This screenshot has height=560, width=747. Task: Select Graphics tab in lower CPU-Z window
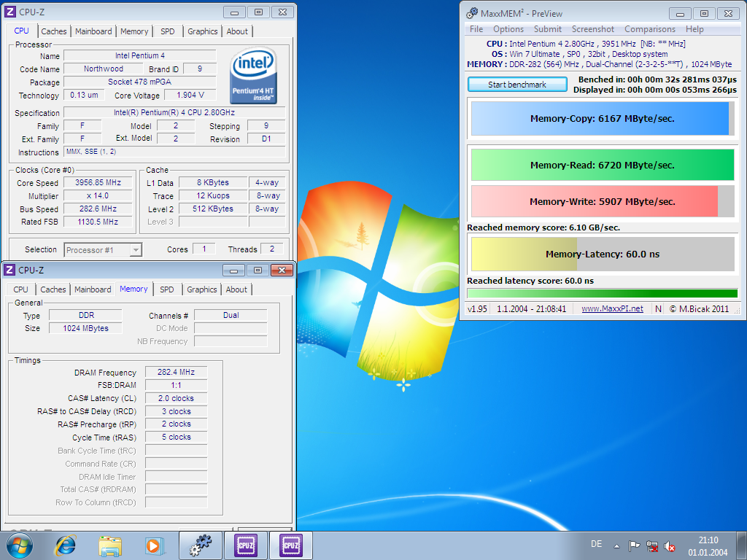(201, 289)
